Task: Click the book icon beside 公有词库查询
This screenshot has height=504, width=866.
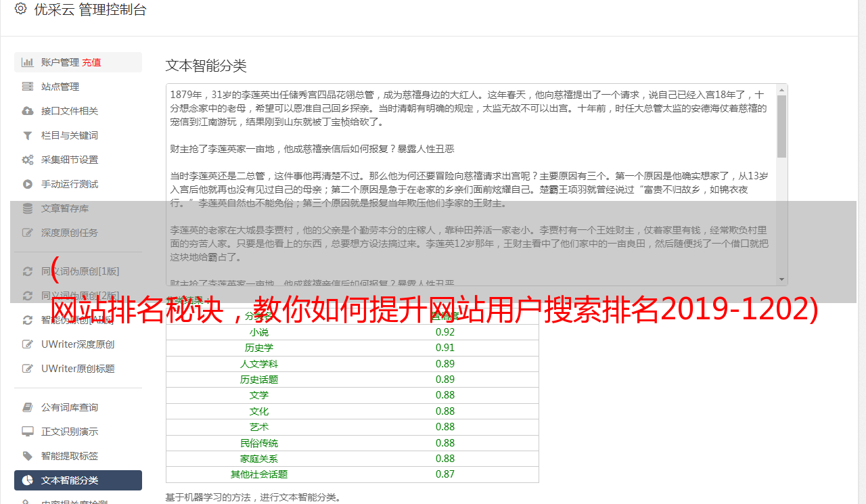Action: [x=28, y=407]
